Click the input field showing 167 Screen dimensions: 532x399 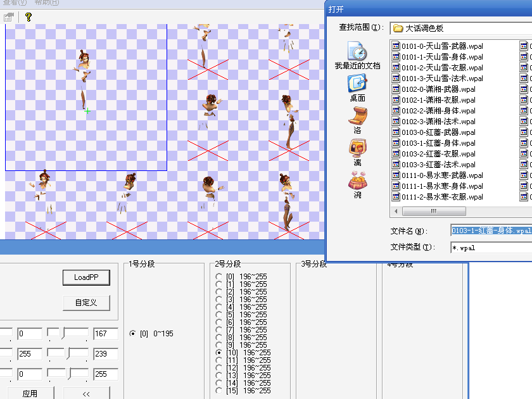106,334
